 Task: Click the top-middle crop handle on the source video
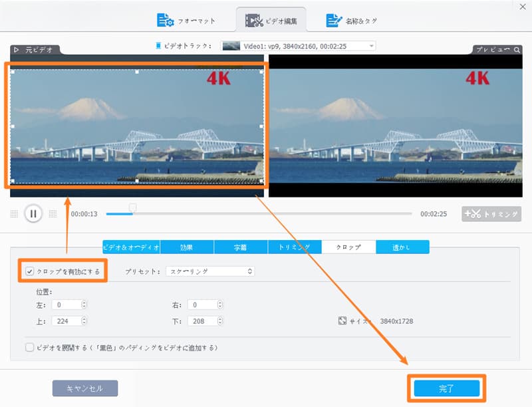click(x=137, y=71)
